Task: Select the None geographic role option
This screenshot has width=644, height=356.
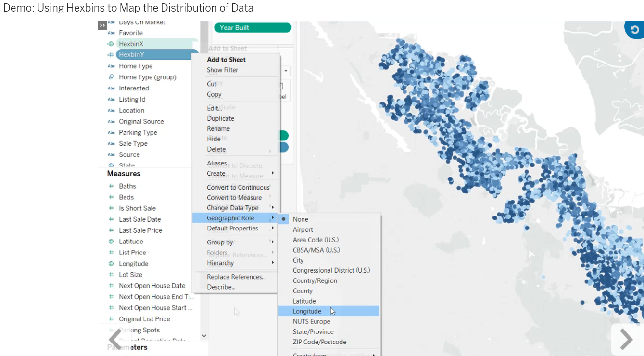Action: click(329, 219)
